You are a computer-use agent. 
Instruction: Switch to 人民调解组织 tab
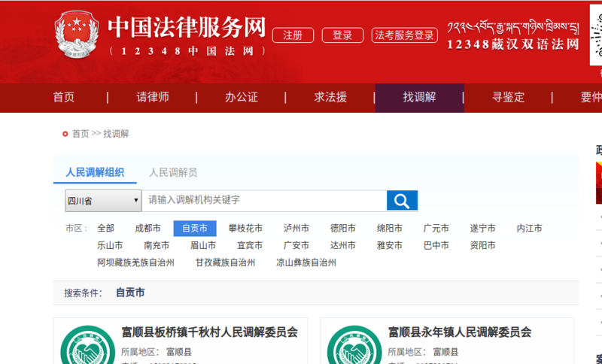(x=95, y=172)
